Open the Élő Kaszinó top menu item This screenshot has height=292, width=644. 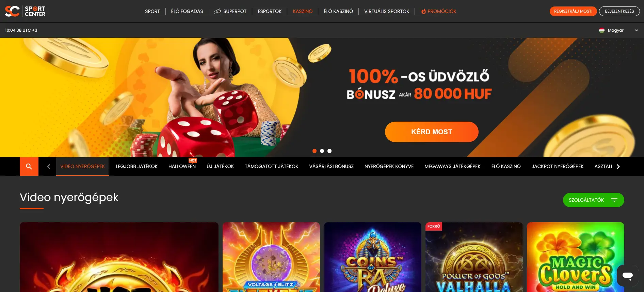[x=338, y=11]
